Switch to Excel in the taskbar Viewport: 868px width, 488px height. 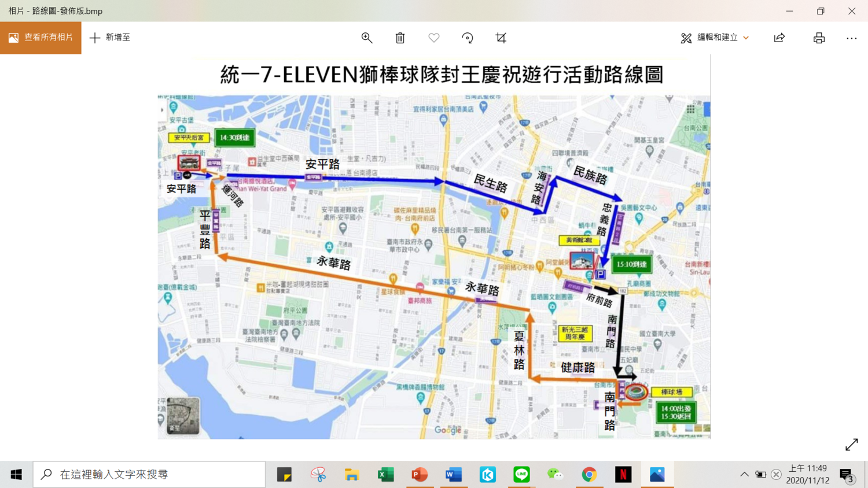pos(386,474)
